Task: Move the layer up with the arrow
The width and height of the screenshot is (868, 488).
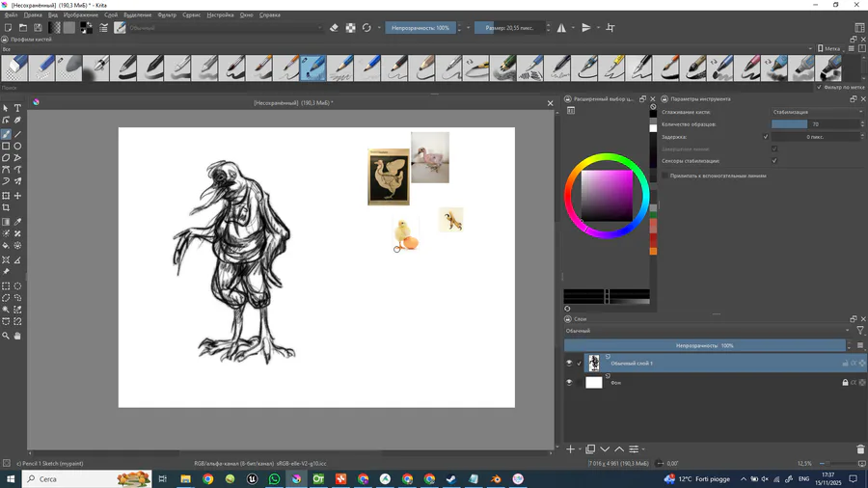Action: point(619,449)
